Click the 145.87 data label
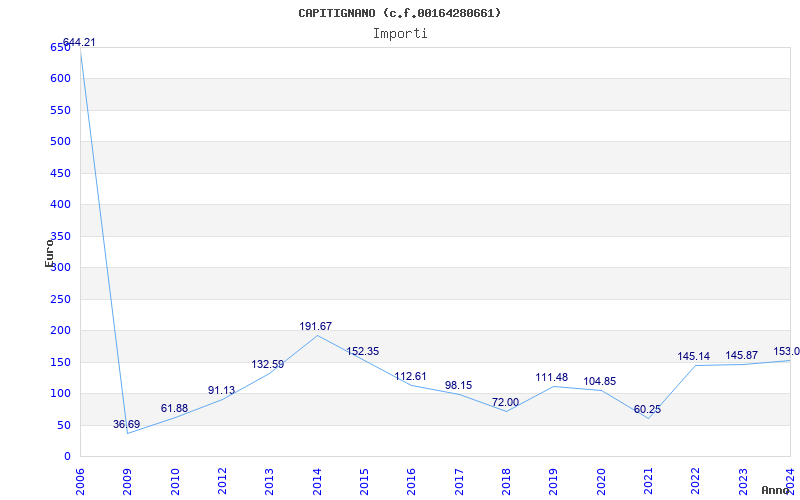 tap(742, 355)
